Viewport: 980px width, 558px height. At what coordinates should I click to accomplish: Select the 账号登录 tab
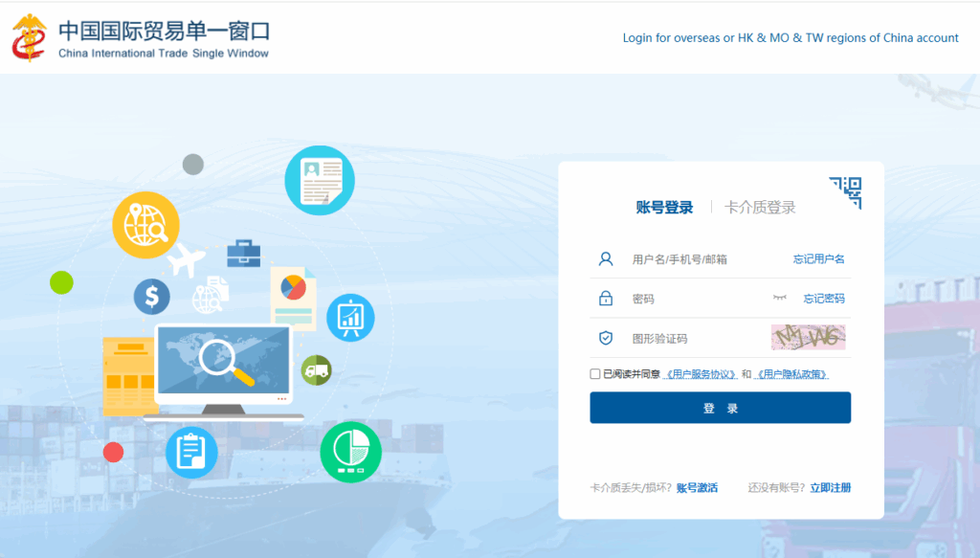(667, 206)
